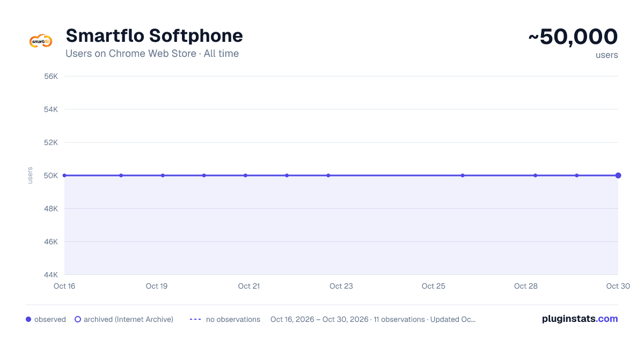This screenshot has width=644, height=338.
Task: Click the date range and observations footer text
Action: (x=373, y=319)
